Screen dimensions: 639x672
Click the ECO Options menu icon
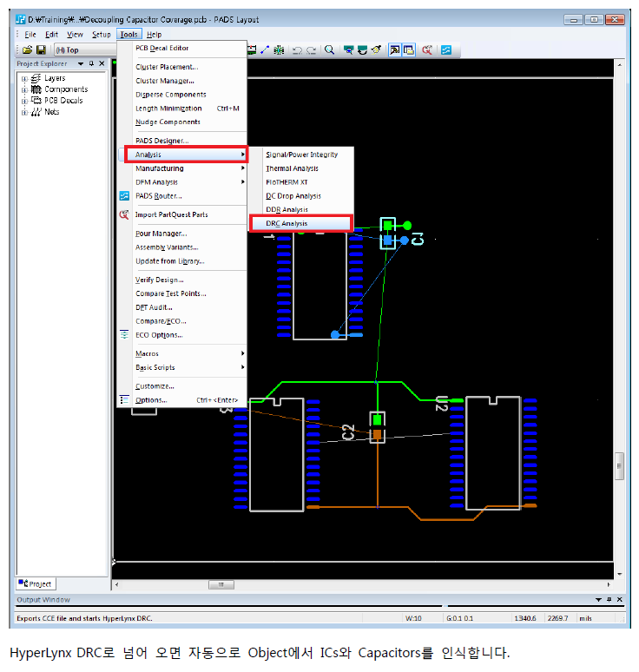[125, 334]
